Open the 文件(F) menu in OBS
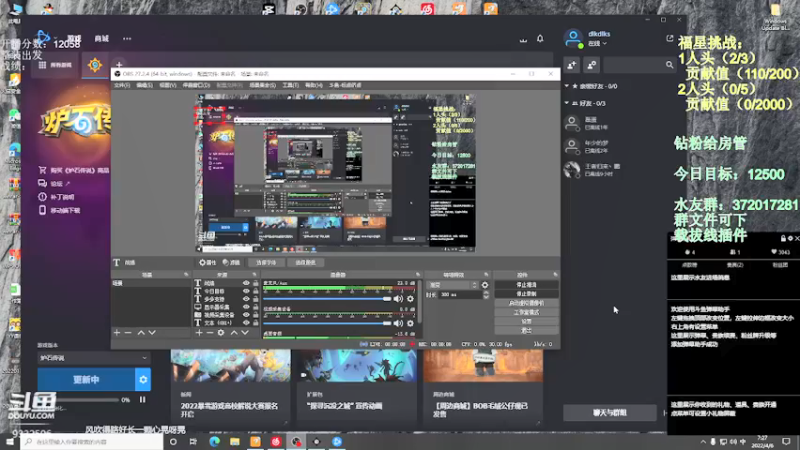The height and width of the screenshot is (450, 800). [121, 85]
